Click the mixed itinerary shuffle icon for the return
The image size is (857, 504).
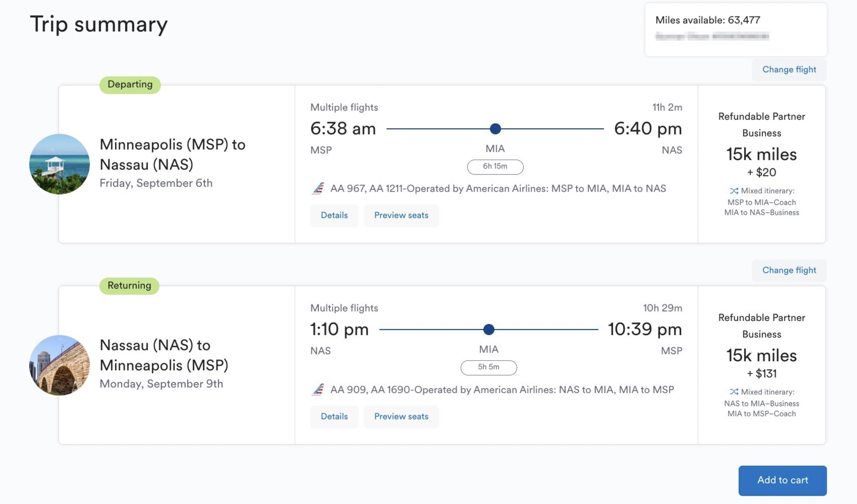[733, 392]
